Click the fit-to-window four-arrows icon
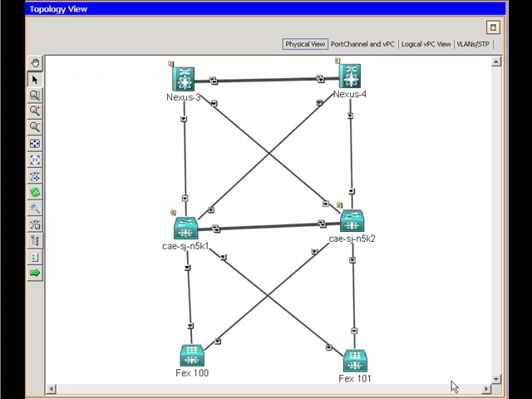The height and width of the screenshot is (399, 532). [x=35, y=144]
